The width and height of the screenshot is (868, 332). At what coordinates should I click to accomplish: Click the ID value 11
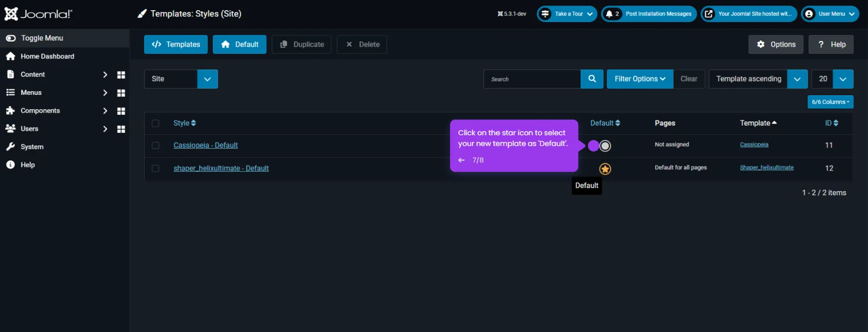tap(829, 146)
